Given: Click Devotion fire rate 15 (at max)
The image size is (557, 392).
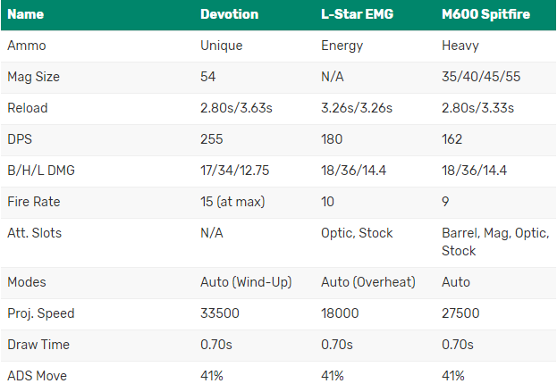Looking at the screenshot, I should 232,202.
